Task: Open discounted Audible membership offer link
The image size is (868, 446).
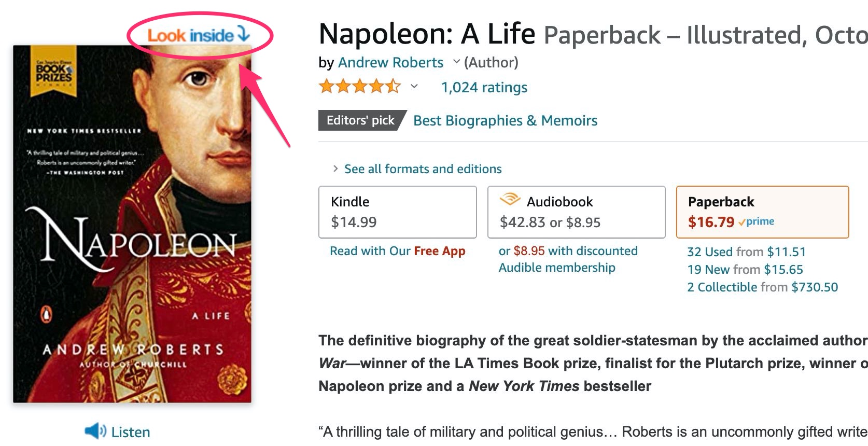Action: [x=568, y=259]
